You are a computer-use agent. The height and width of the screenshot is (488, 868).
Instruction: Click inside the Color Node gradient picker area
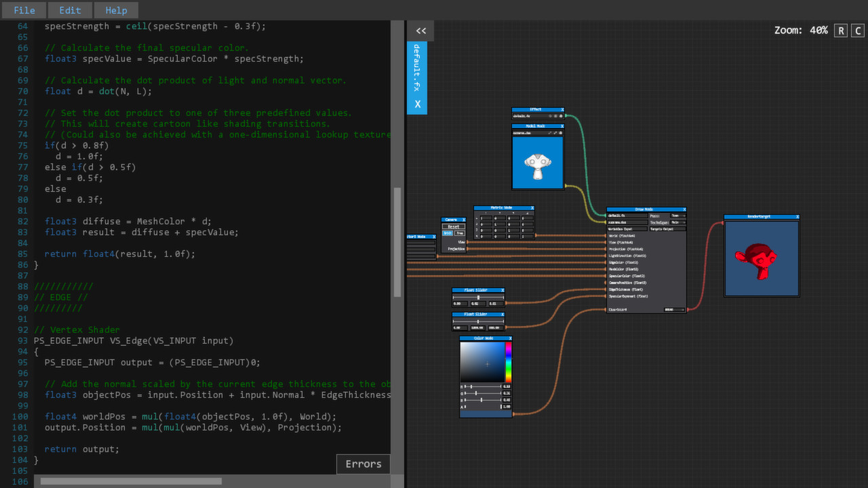pos(481,363)
